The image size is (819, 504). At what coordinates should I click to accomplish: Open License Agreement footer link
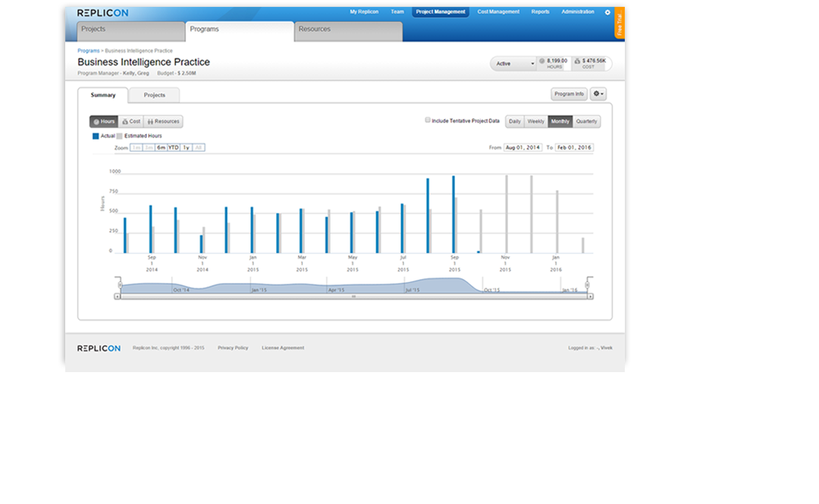[283, 348]
